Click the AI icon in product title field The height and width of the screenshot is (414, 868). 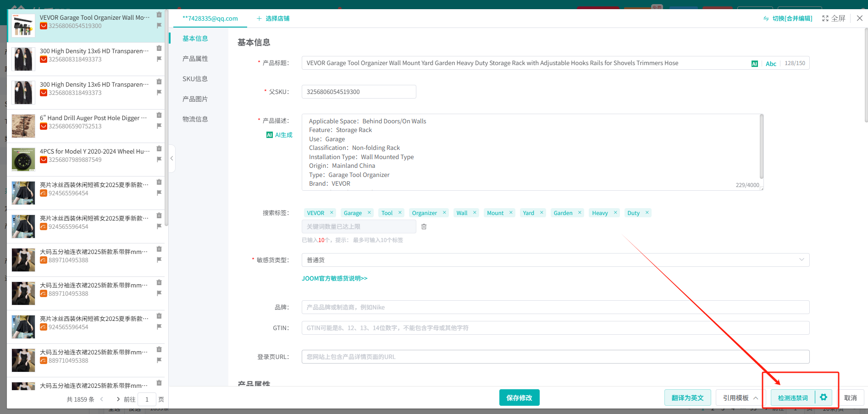coord(754,64)
